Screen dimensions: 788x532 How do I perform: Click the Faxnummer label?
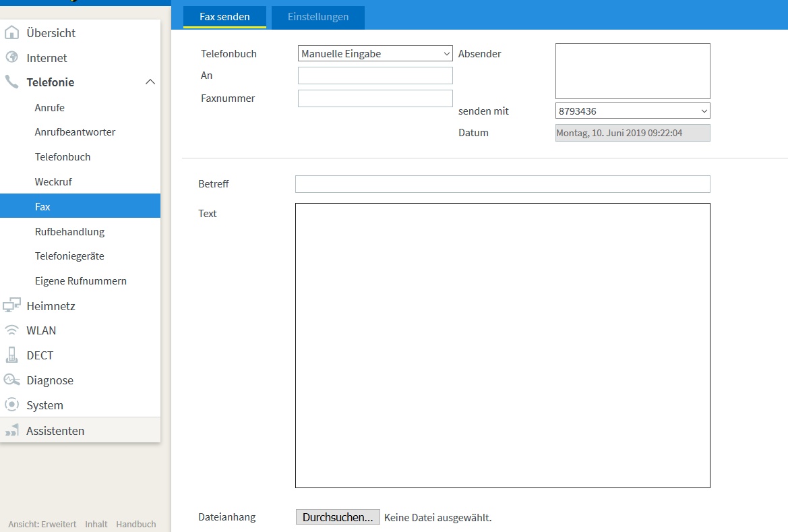228,98
